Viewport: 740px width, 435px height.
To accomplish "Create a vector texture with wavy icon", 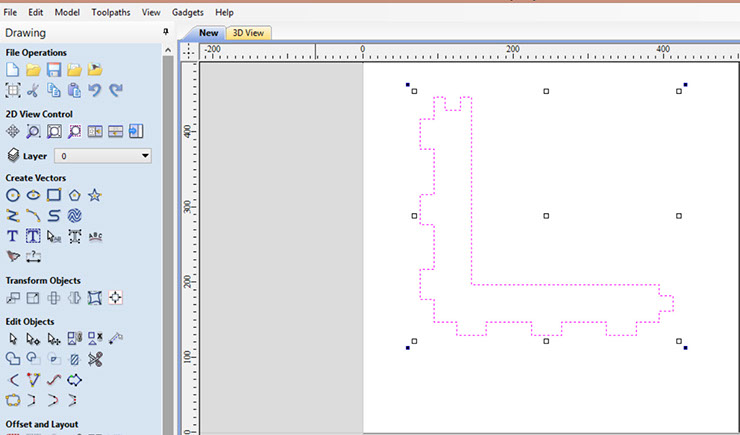I will [74, 216].
